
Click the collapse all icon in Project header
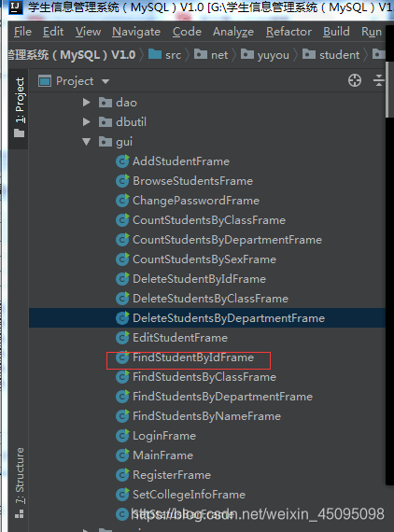point(379,81)
